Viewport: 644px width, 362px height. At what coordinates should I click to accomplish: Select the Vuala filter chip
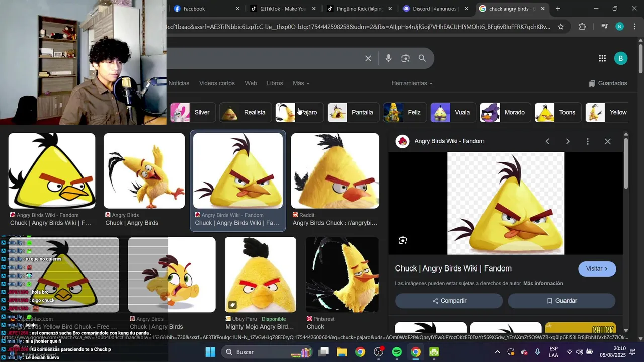click(453, 112)
